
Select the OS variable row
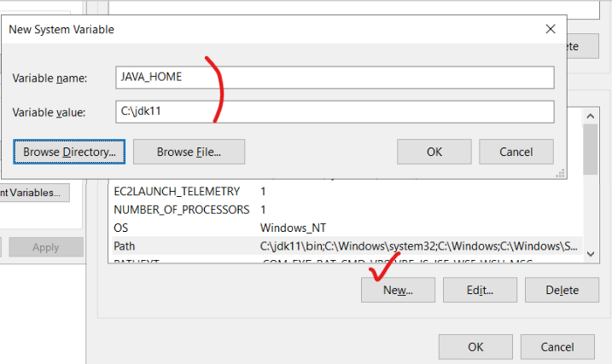pos(347,228)
